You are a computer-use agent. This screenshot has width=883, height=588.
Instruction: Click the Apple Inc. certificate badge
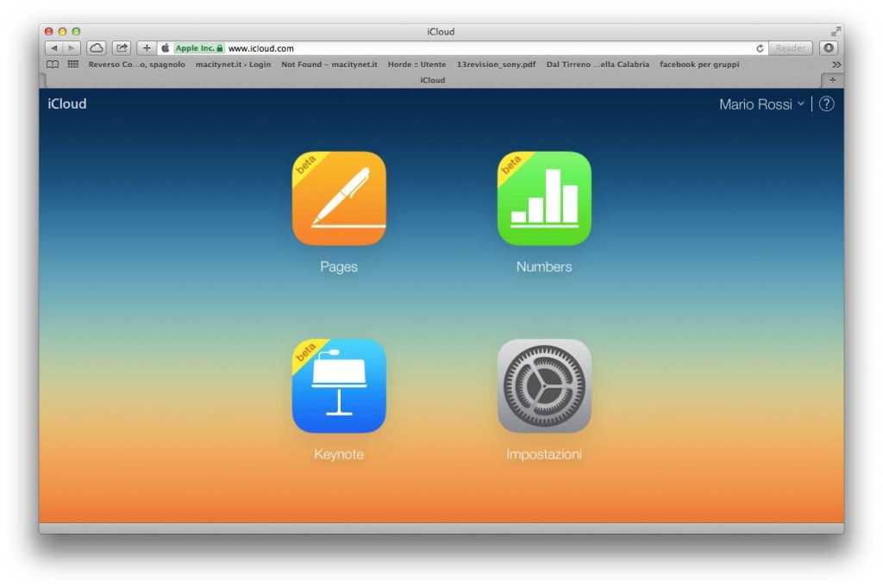pyautogui.click(x=192, y=47)
